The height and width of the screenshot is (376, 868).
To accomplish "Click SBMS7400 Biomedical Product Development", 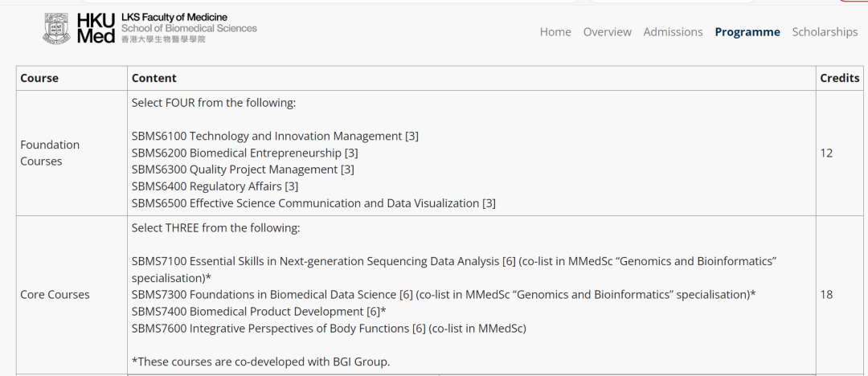I will click(259, 312).
